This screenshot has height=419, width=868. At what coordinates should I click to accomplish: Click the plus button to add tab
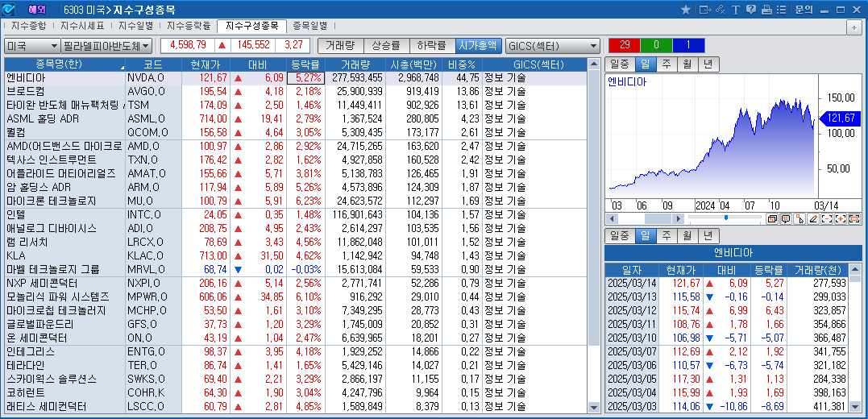tap(853, 27)
